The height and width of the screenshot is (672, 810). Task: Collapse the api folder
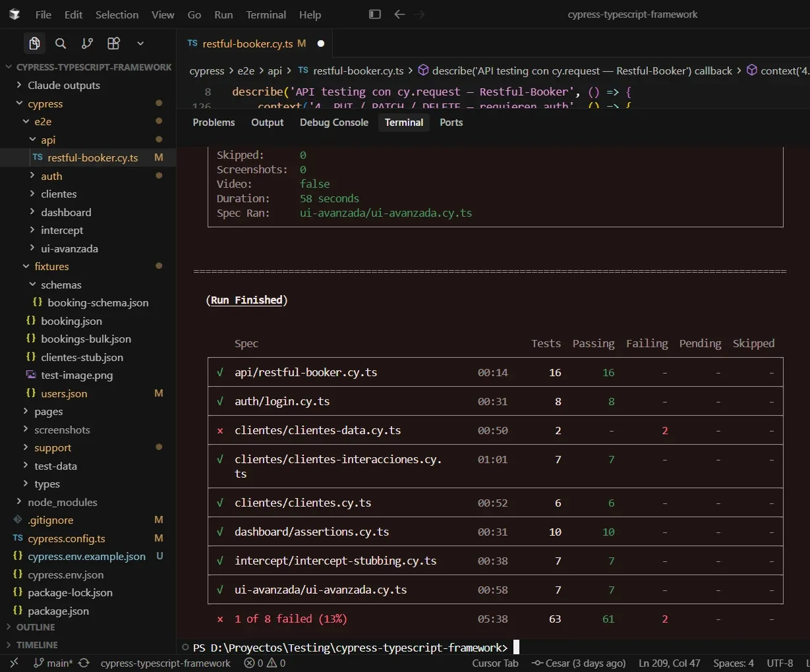pos(88,140)
